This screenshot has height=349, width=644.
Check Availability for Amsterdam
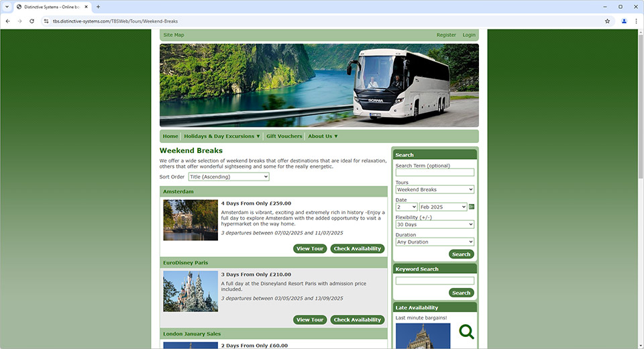pos(358,249)
